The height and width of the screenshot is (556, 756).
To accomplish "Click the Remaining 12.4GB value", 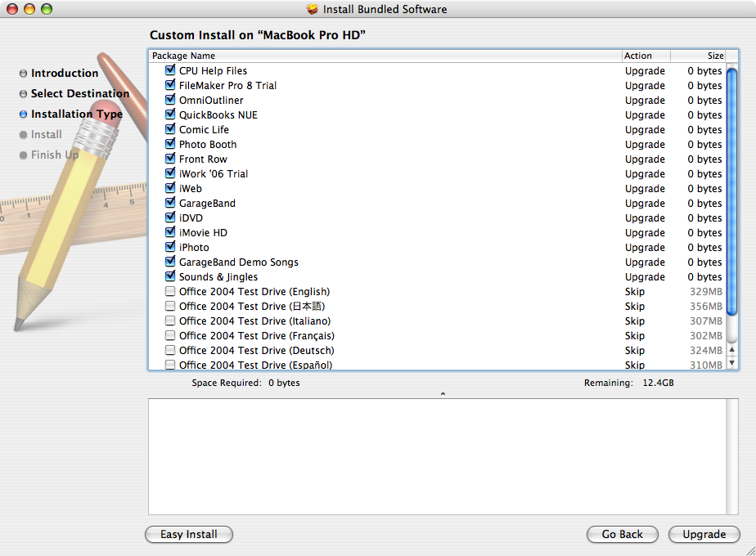I will coord(658,383).
